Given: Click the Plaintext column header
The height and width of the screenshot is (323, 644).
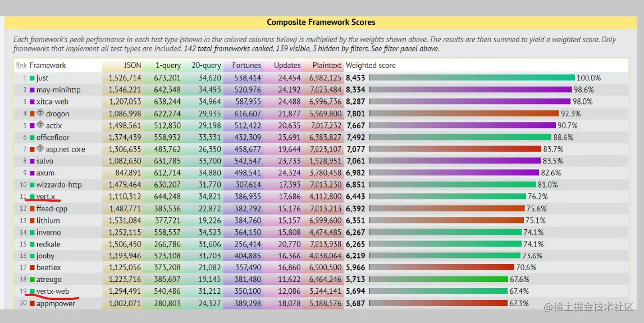Looking at the screenshot, I should (327, 65).
